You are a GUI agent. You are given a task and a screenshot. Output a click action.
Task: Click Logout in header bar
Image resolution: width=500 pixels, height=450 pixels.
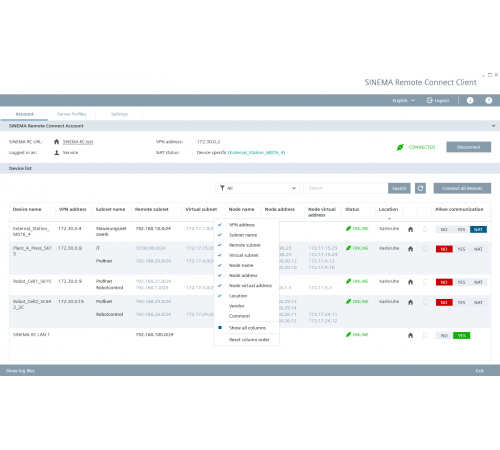438,100
